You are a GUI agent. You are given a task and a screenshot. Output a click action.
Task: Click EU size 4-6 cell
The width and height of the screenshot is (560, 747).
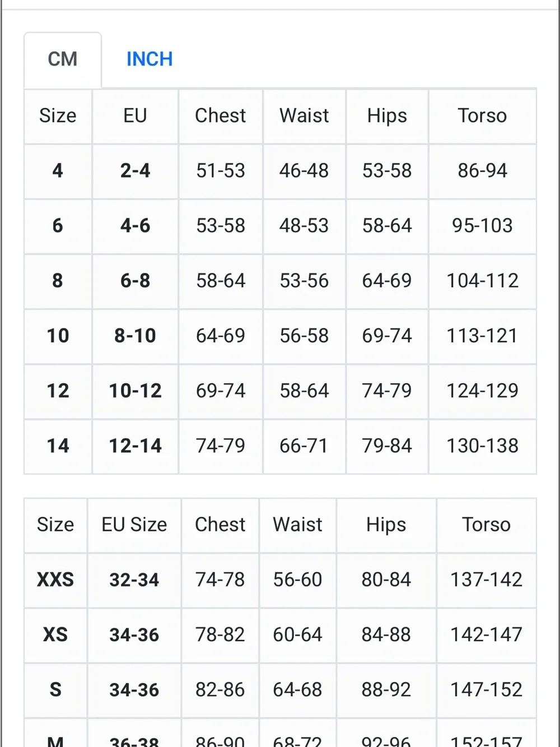point(135,226)
